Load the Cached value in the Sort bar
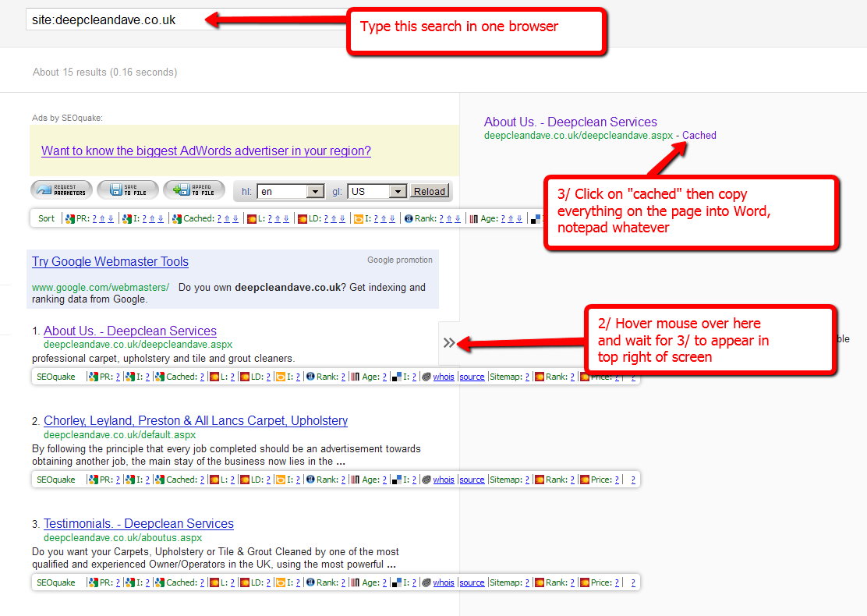867x616 pixels. tap(219, 219)
